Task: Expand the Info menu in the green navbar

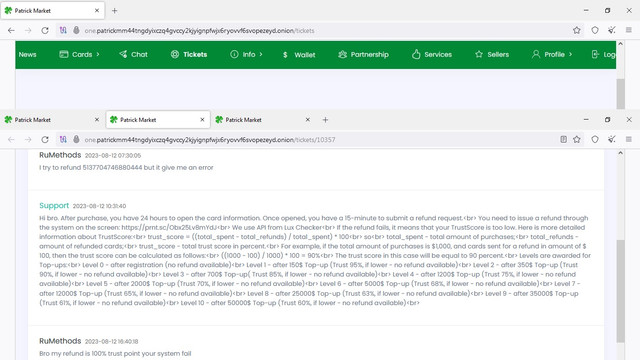Action: 246,54
